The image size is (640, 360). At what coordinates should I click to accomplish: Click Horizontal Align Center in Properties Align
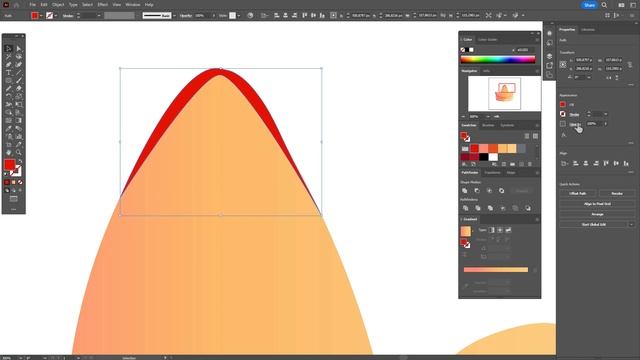coord(586,163)
